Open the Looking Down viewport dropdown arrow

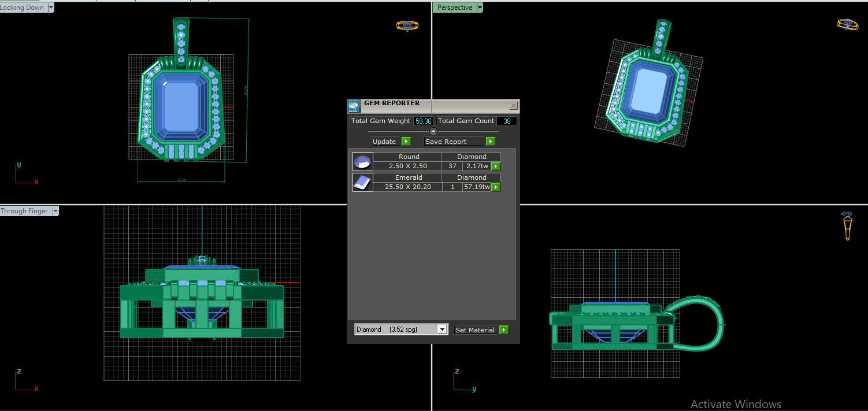point(51,8)
